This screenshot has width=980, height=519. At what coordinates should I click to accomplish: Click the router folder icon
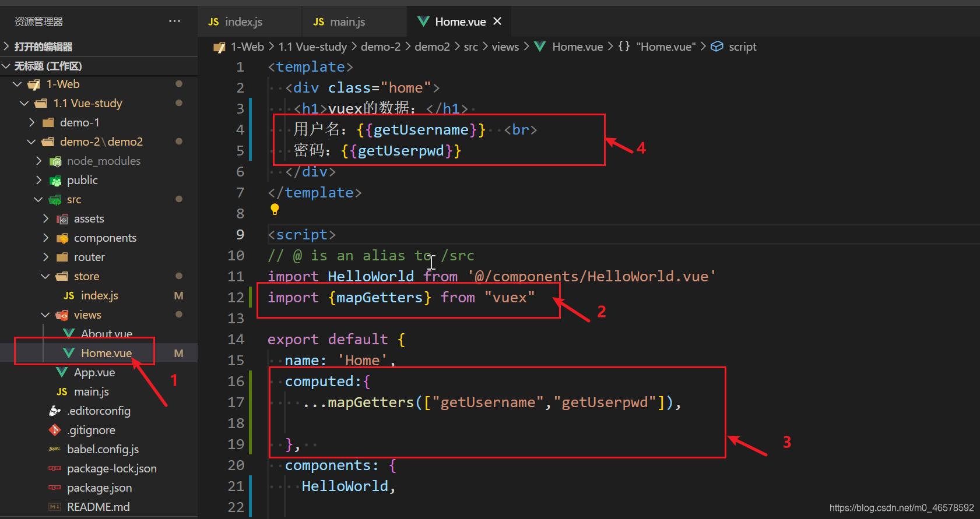coord(62,257)
